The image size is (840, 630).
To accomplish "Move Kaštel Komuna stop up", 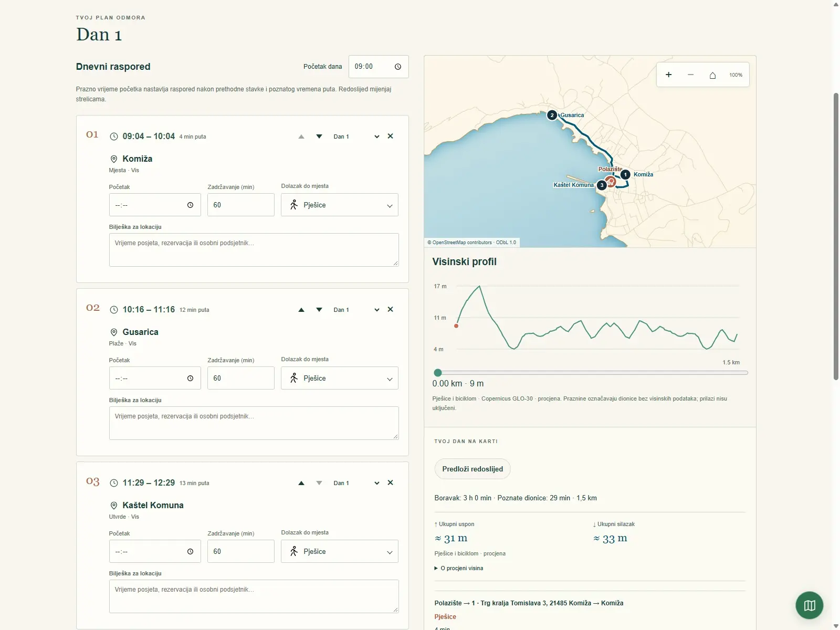I will coord(301,483).
